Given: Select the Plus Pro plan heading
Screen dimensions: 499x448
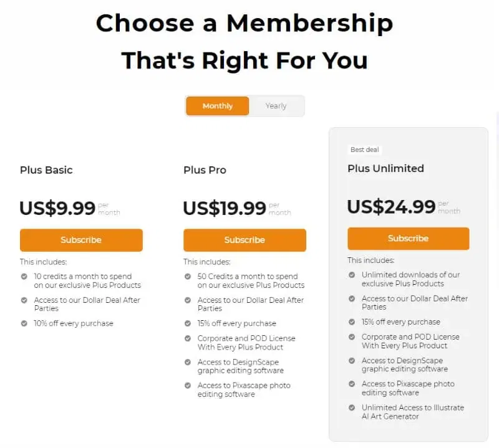Looking at the screenshot, I should (205, 169).
